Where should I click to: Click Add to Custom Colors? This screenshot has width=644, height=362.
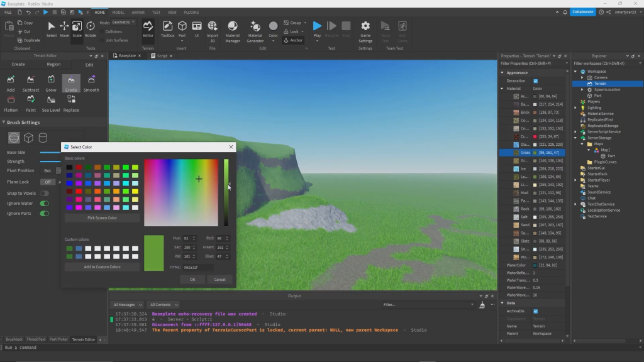[103, 266]
